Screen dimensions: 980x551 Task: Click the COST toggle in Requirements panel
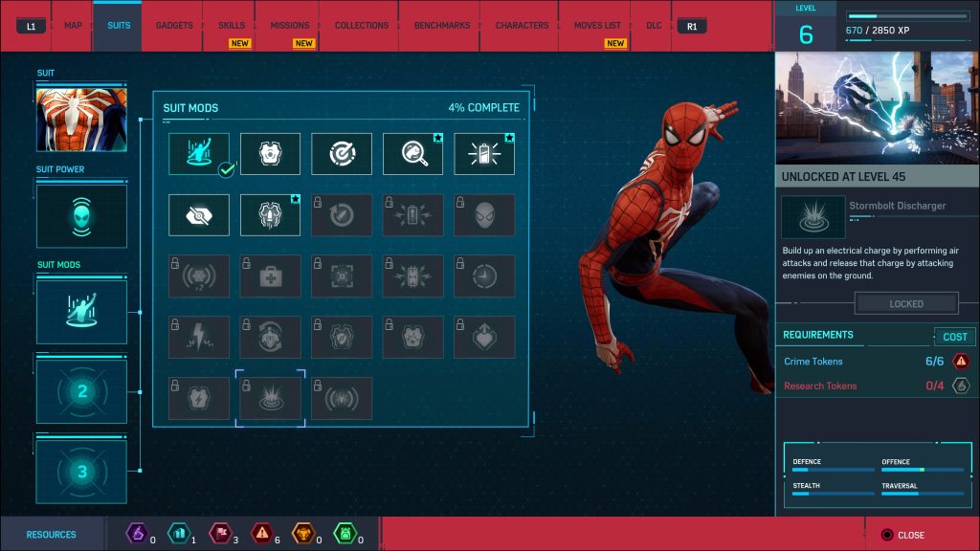(954, 337)
